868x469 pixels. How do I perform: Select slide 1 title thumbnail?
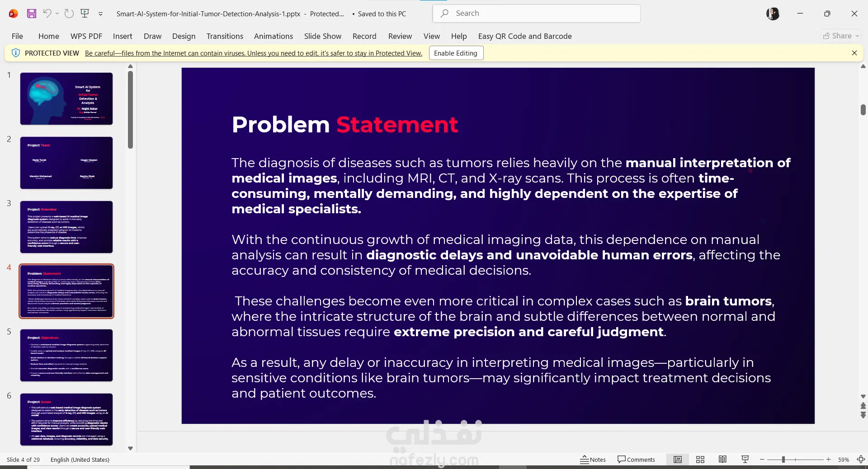pyautogui.click(x=66, y=99)
